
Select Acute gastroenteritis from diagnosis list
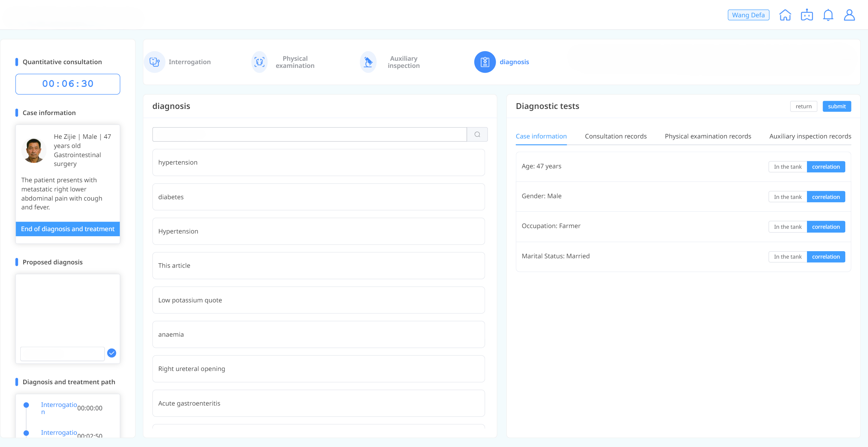(x=318, y=403)
